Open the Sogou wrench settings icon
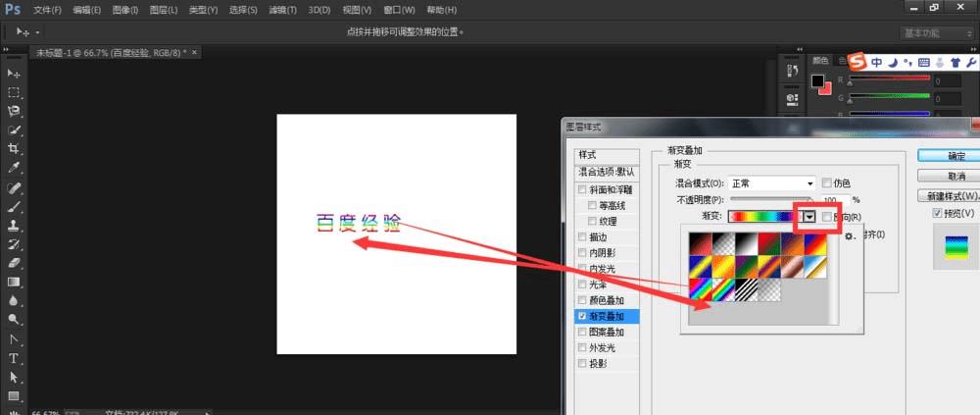This screenshot has width=980, height=415. coord(970,62)
